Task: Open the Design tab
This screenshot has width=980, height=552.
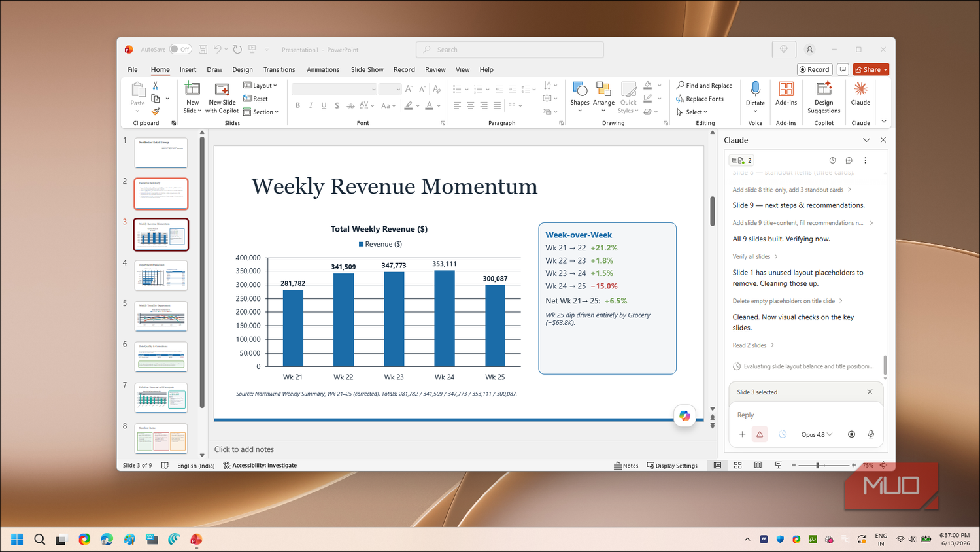Action: 242,69
